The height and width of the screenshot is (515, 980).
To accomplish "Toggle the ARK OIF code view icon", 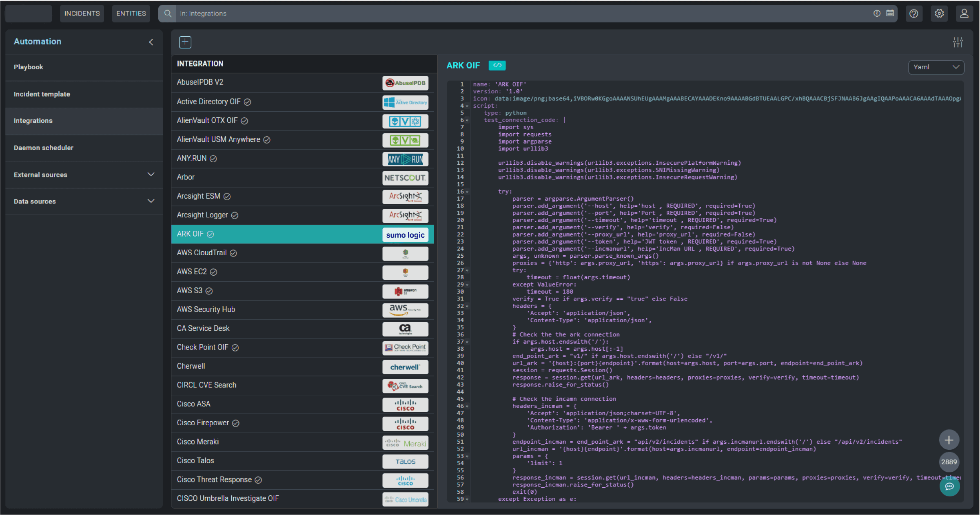I will (497, 65).
